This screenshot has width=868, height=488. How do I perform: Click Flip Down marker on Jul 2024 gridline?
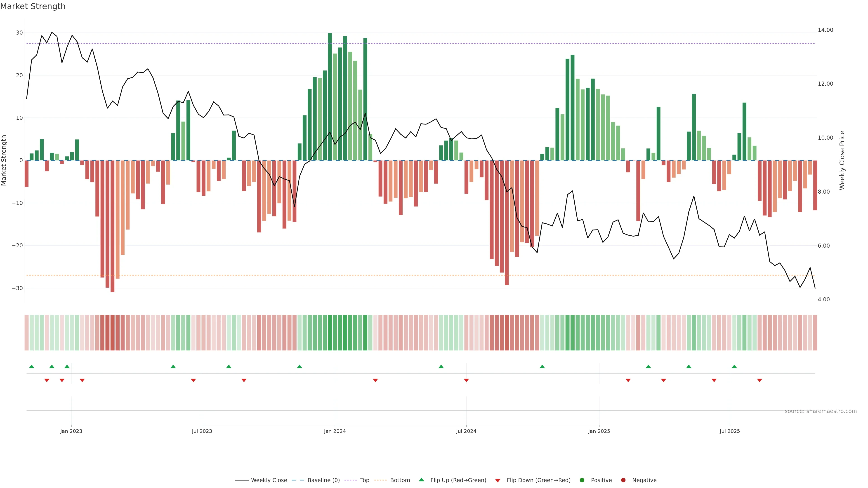click(x=466, y=380)
